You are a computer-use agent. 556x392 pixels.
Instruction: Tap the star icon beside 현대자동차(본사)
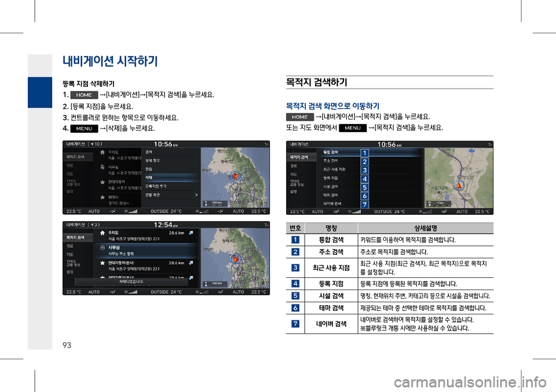tap(103, 263)
